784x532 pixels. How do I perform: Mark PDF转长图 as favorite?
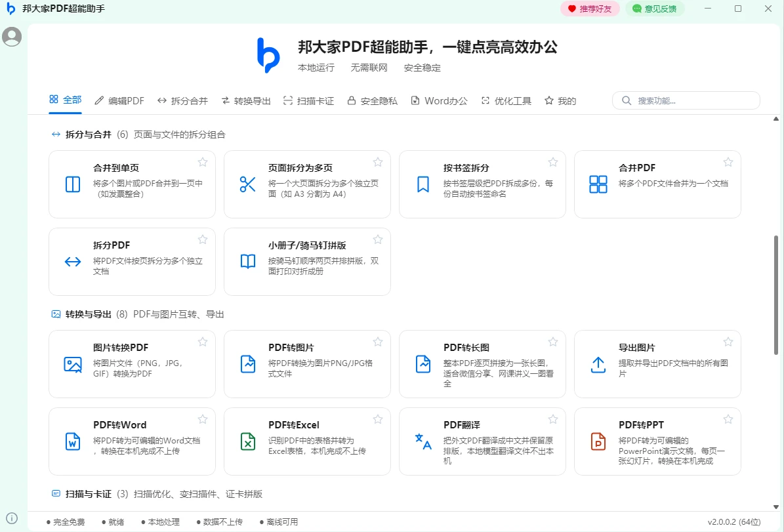(553, 342)
